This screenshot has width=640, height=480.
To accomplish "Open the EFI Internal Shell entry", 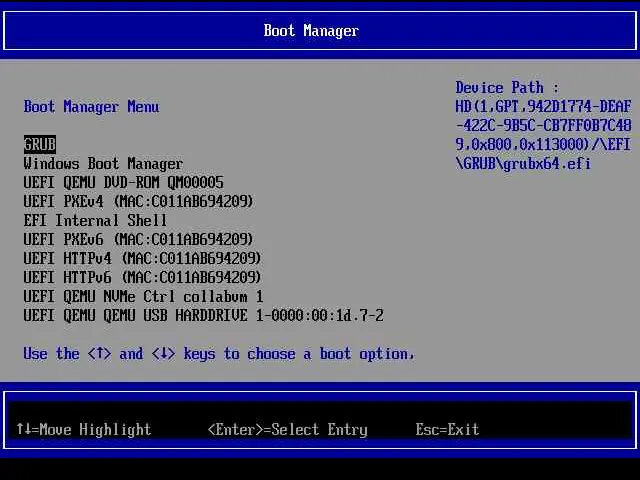I will pyautogui.click(x=95, y=220).
